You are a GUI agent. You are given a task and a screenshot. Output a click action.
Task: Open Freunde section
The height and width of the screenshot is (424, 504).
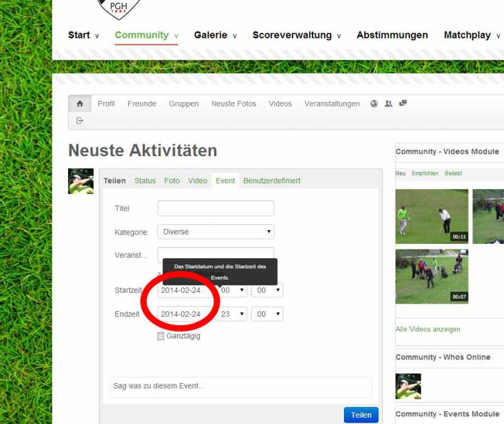(142, 103)
